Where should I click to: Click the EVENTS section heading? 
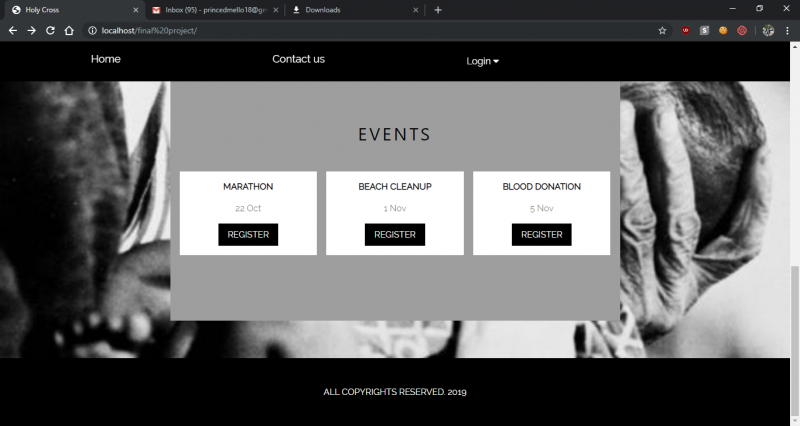(x=394, y=135)
